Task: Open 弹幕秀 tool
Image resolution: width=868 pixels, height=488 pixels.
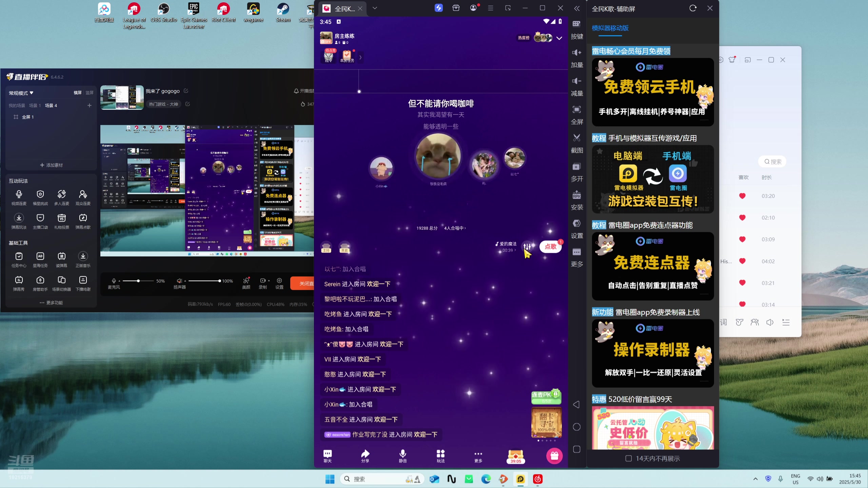Action: click(x=19, y=283)
